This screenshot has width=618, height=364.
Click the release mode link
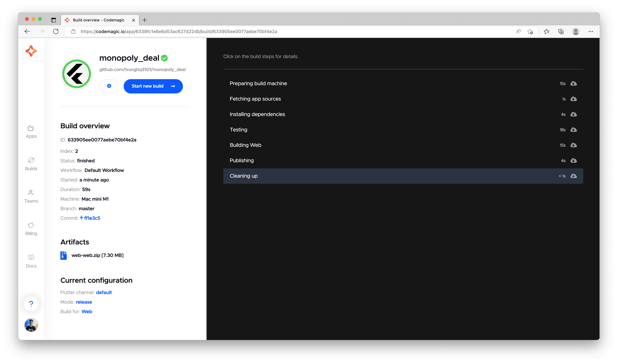tap(84, 302)
